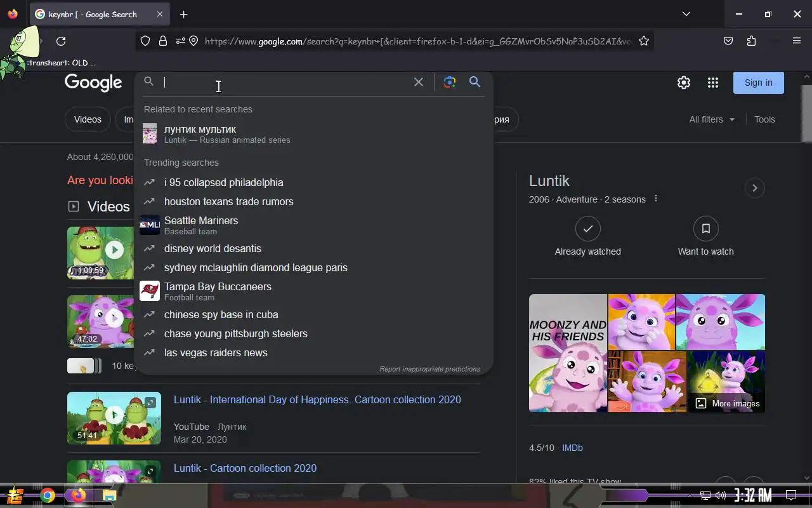Choose the лунтик мультик suggestion
Image resolution: width=812 pixels, height=508 pixels.
point(313,134)
